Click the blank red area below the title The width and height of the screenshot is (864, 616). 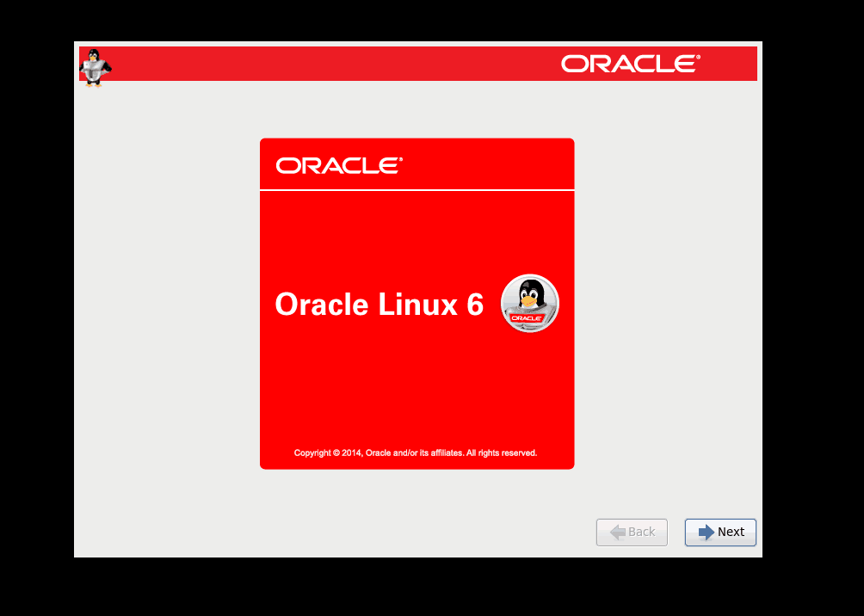[417, 387]
